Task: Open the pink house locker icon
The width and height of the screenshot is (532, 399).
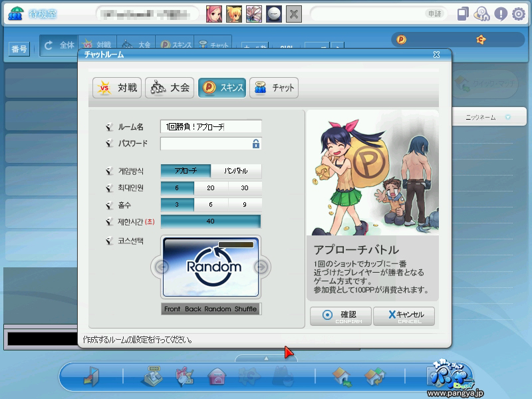Action: 217,376
